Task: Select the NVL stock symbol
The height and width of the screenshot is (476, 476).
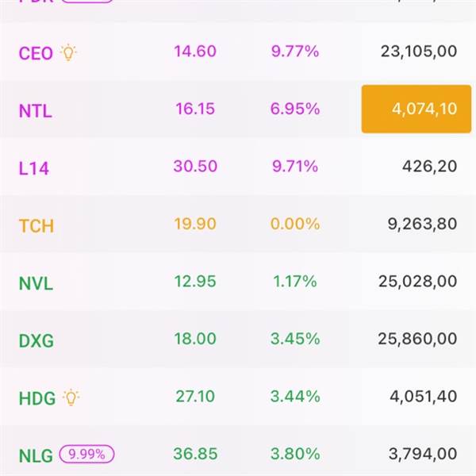Action: [36, 283]
